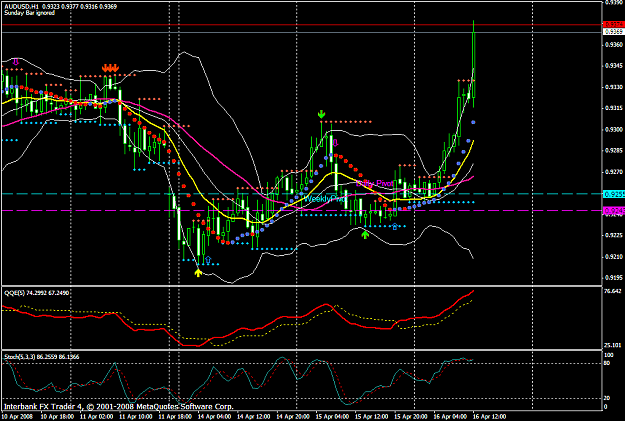Viewport: 625px width, 421px height.
Task: Click the "15 Apr 12:00" time axis label
Action: tap(371, 417)
